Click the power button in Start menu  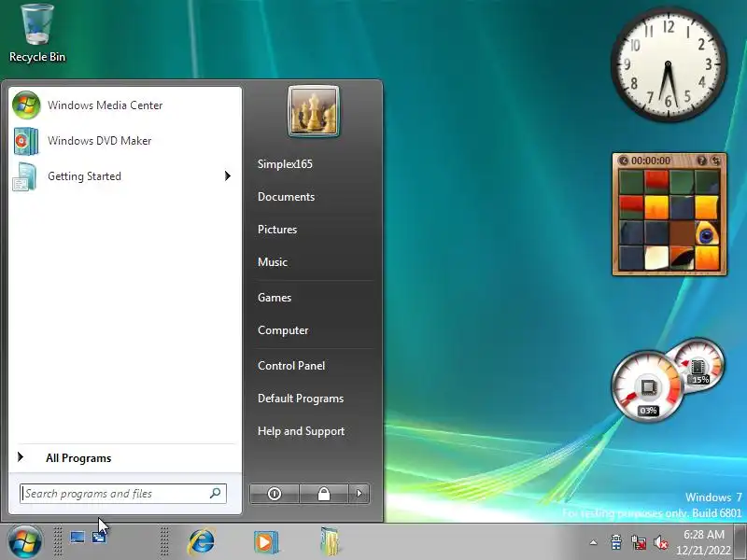click(x=275, y=494)
